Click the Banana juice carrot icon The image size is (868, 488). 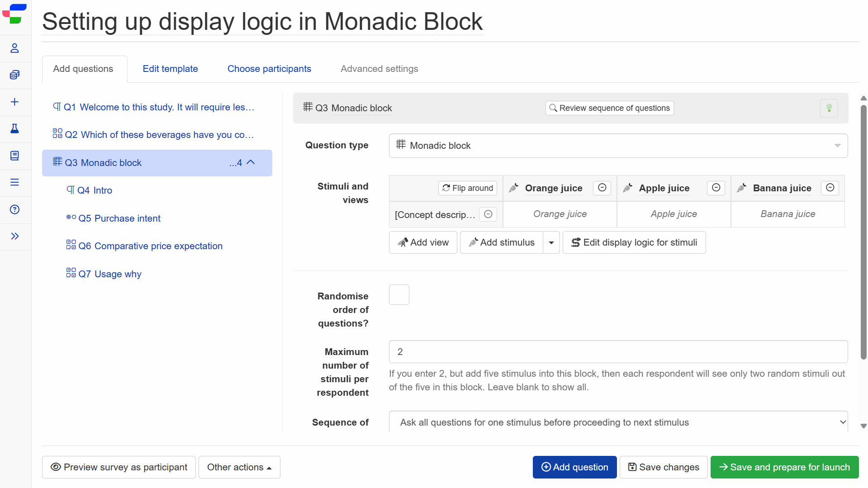pyautogui.click(x=741, y=188)
